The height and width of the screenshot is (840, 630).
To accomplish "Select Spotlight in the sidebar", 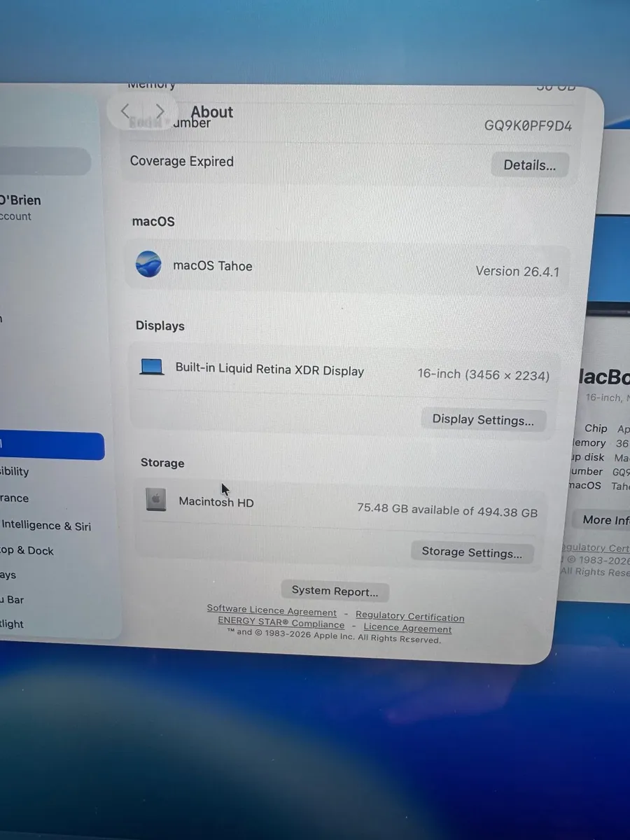I will point(15,624).
